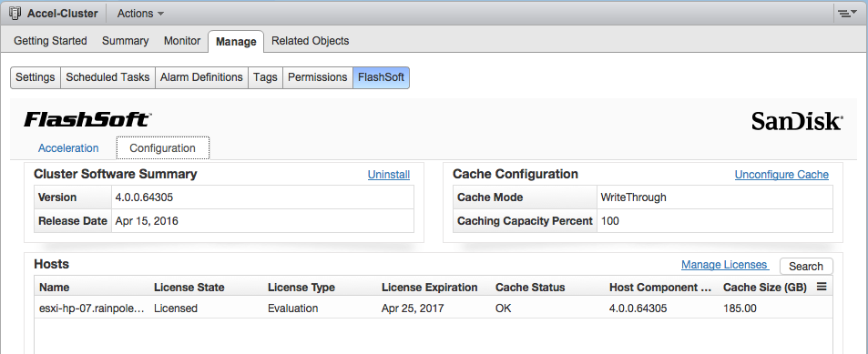
Task: Switch to the Summary tab
Action: click(x=125, y=41)
